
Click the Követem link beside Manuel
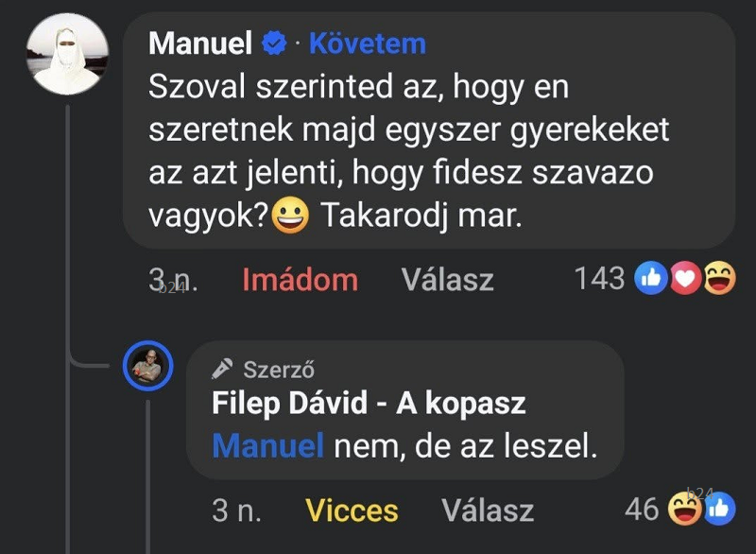(x=368, y=43)
